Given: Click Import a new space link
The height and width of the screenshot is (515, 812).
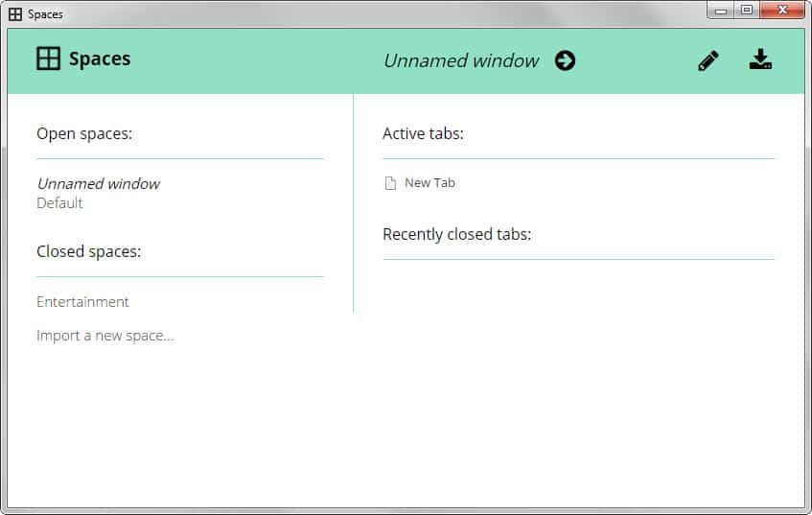Looking at the screenshot, I should [x=105, y=336].
